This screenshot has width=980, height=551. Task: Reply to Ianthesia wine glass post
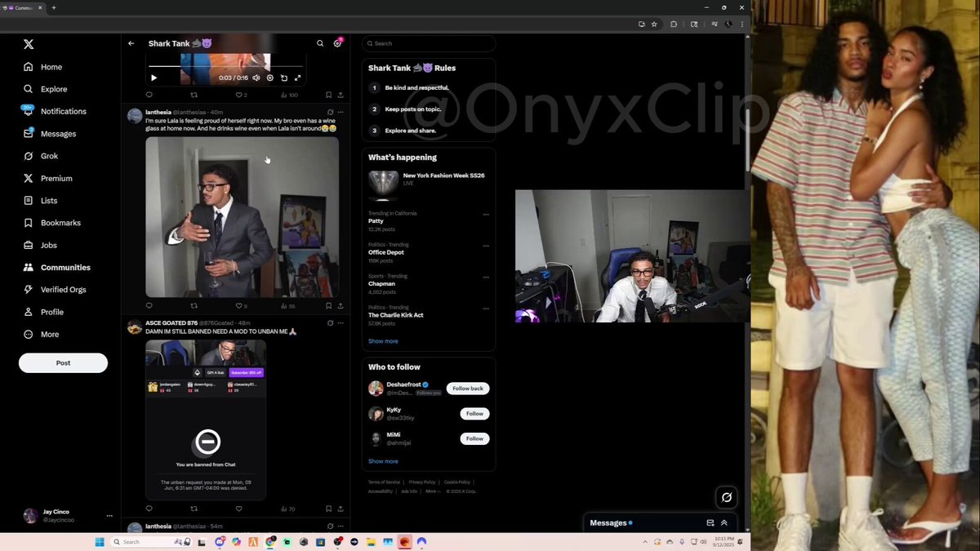pos(149,305)
